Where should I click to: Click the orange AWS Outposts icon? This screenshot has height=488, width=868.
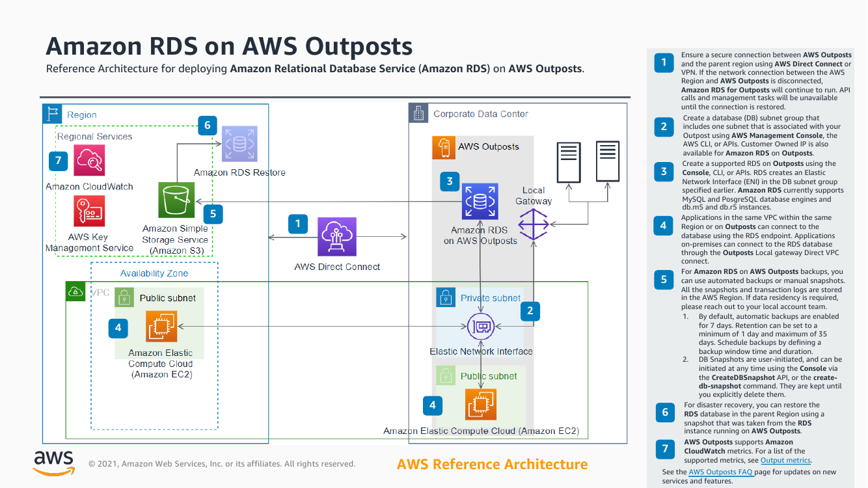[444, 147]
